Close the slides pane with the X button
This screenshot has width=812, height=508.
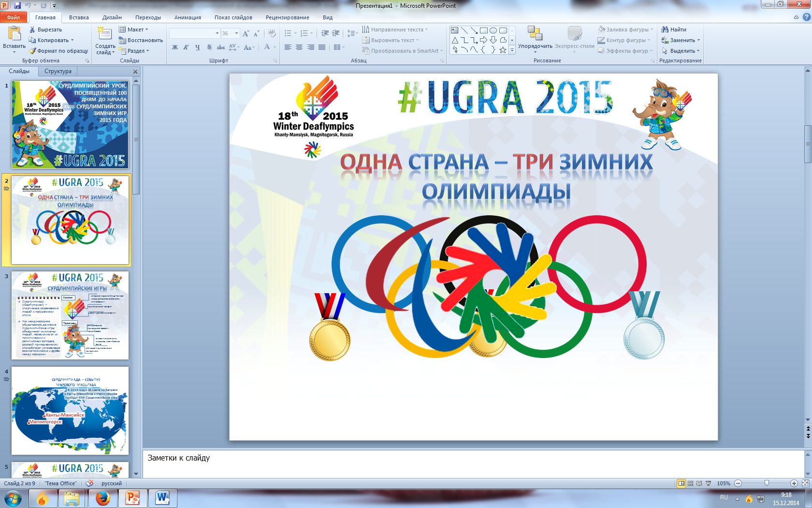point(135,72)
